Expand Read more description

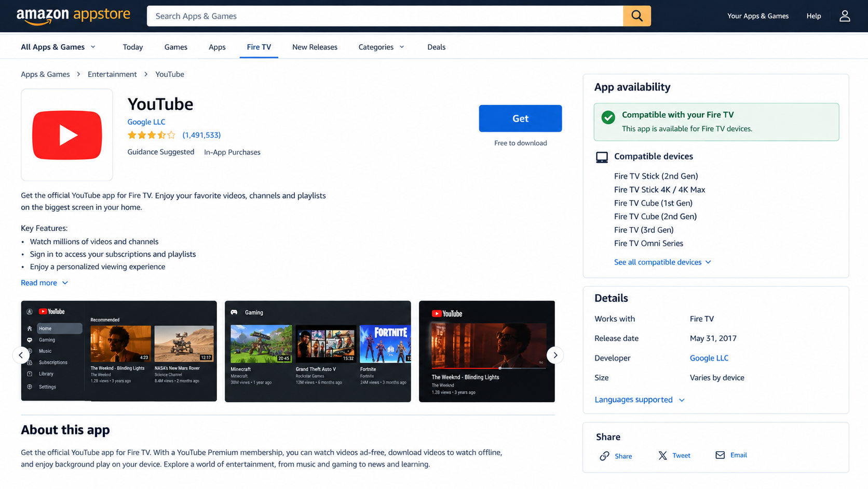pos(45,283)
